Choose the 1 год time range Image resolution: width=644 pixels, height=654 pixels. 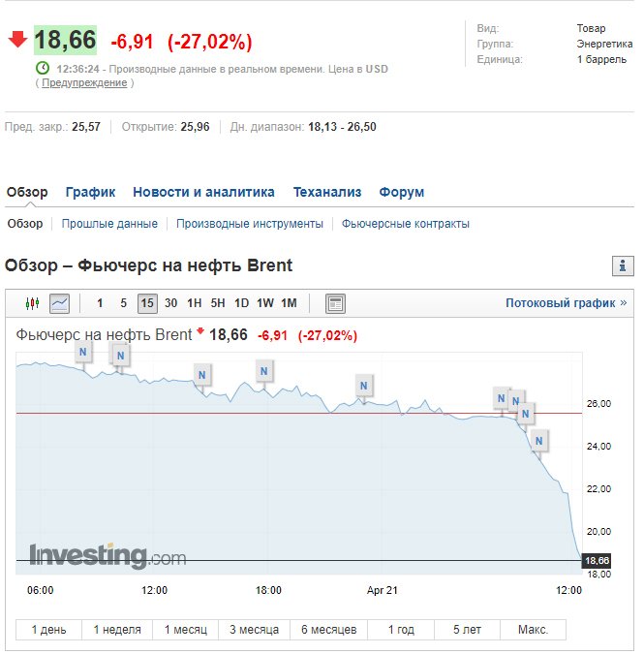[x=401, y=630]
